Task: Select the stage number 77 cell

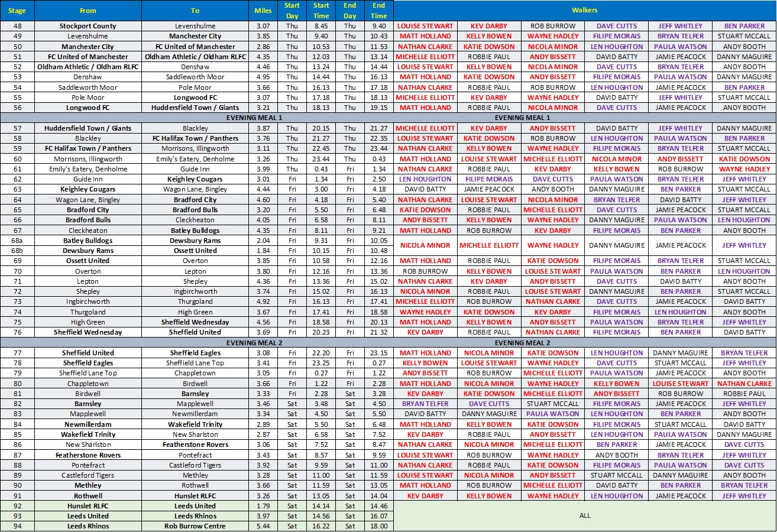Action: [17, 353]
